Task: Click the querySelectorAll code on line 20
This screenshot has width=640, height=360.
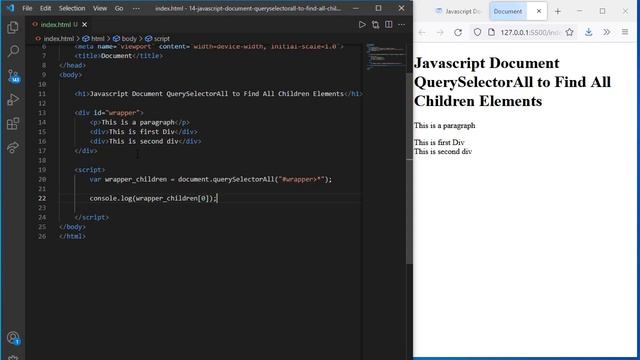Action: coord(211,179)
